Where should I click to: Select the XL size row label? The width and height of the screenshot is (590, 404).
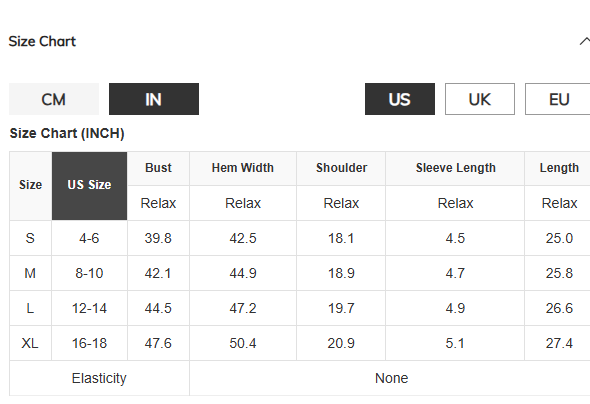[x=30, y=343]
